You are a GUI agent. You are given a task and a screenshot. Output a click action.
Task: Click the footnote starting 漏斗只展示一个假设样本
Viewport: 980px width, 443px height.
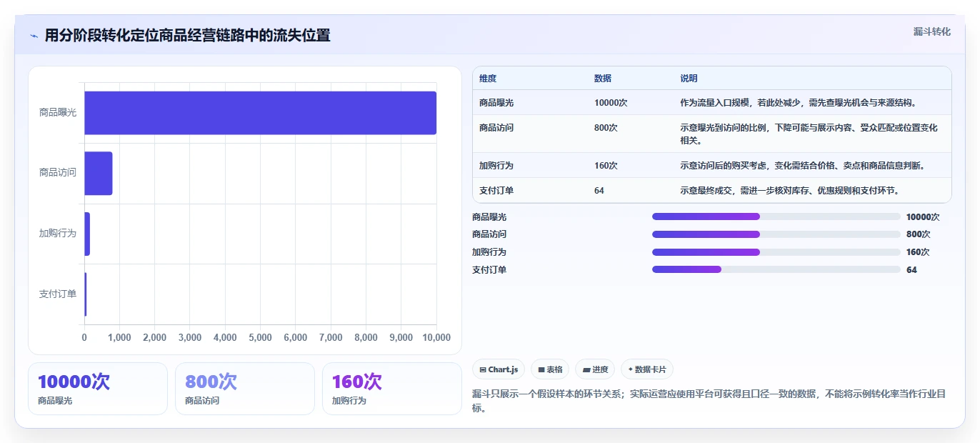click(709, 401)
